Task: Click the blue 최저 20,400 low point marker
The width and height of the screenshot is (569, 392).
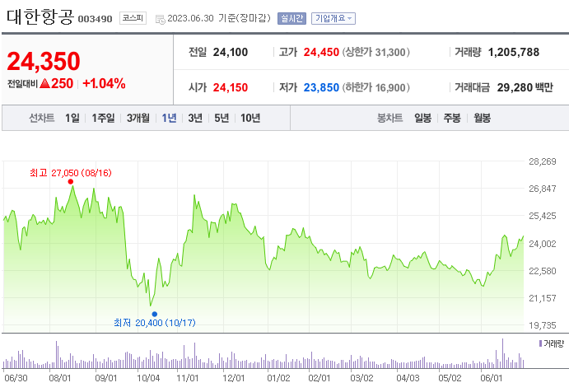Action: 155,314
